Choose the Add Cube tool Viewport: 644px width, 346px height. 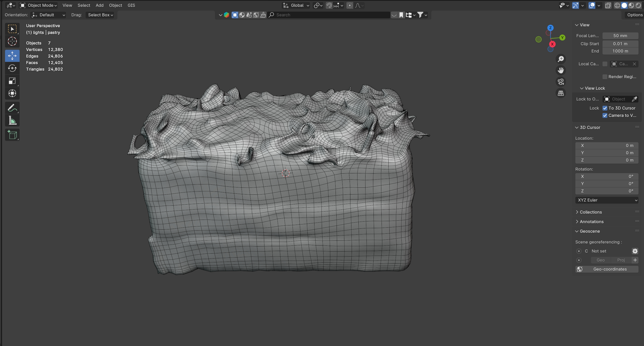pos(12,135)
